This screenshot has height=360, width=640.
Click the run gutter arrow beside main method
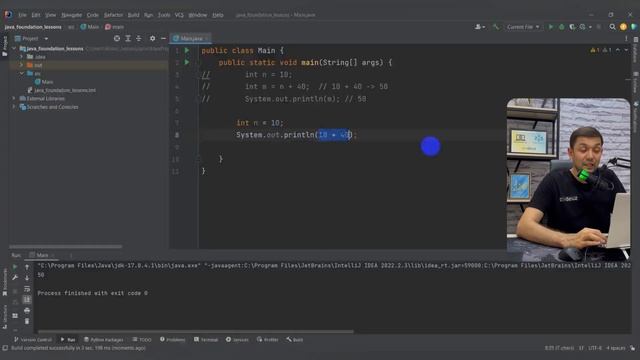(x=187, y=62)
